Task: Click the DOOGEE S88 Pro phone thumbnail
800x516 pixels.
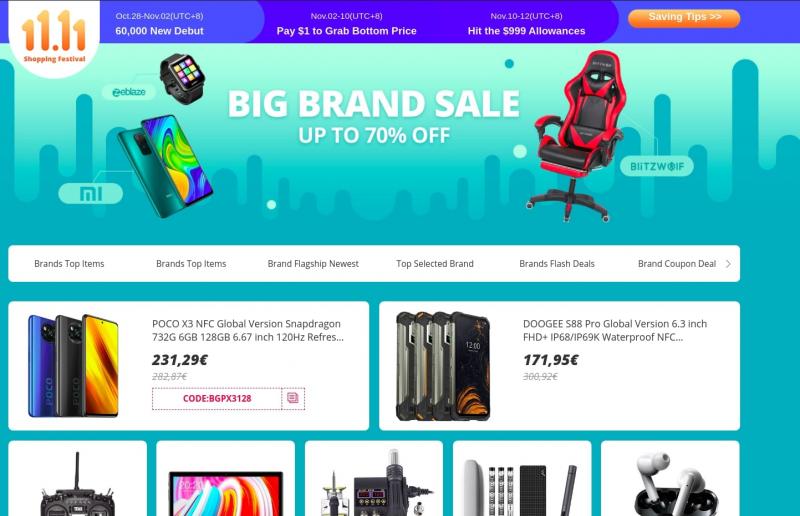Action: click(443, 366)
